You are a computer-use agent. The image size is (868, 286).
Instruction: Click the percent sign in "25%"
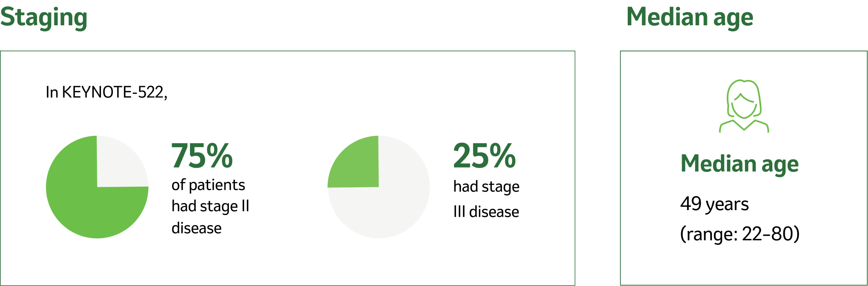503,155
